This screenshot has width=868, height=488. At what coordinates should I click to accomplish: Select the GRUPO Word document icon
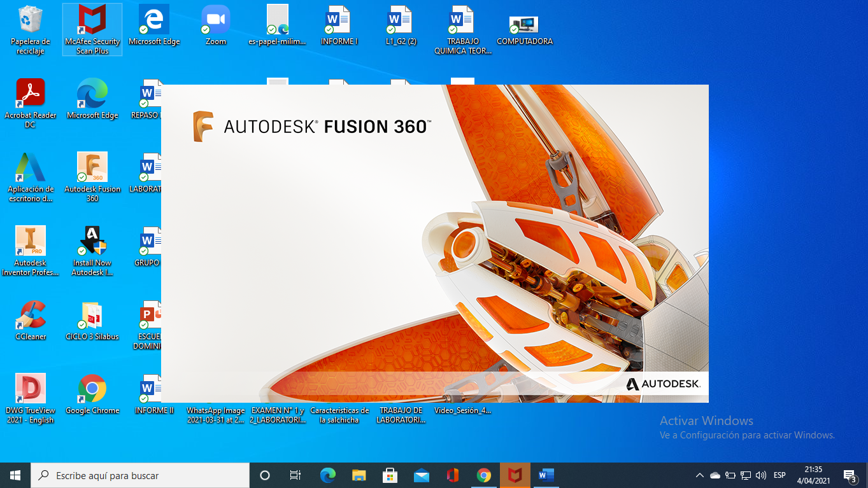150,242
